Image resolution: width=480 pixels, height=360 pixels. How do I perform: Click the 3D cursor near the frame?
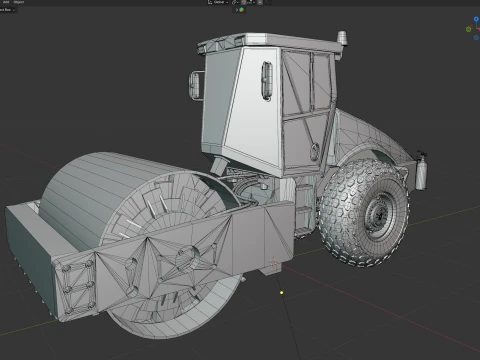[273, 262]
